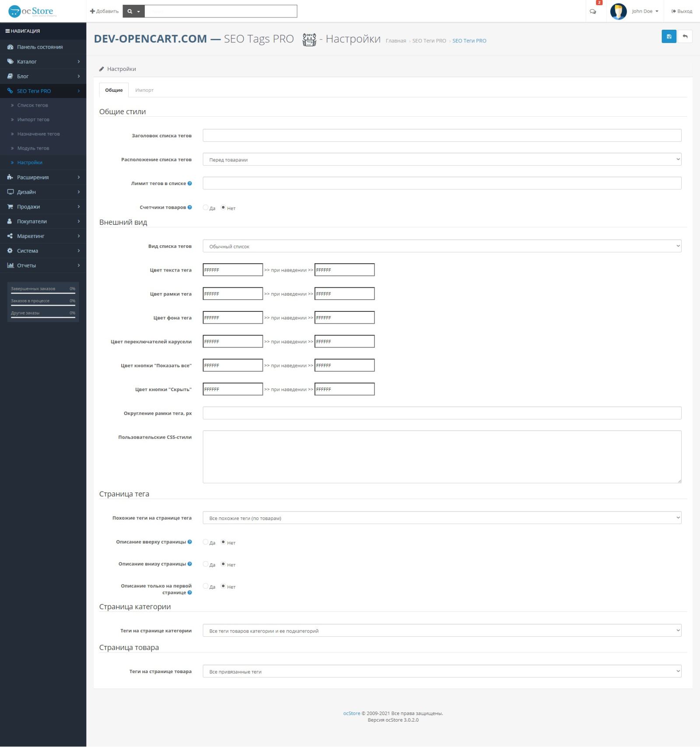
Task: Click the Добавить button in top bar
Action: pyautogui.click(x=104, y=11)
